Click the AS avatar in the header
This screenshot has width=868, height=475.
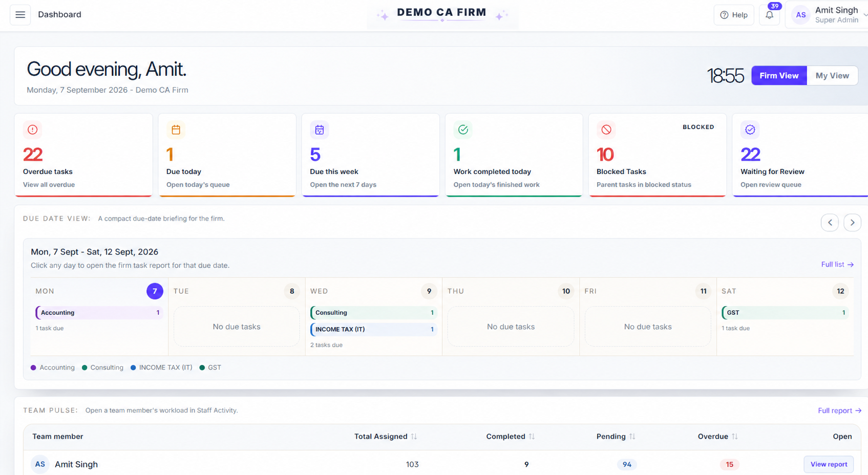tap(801, 15)
